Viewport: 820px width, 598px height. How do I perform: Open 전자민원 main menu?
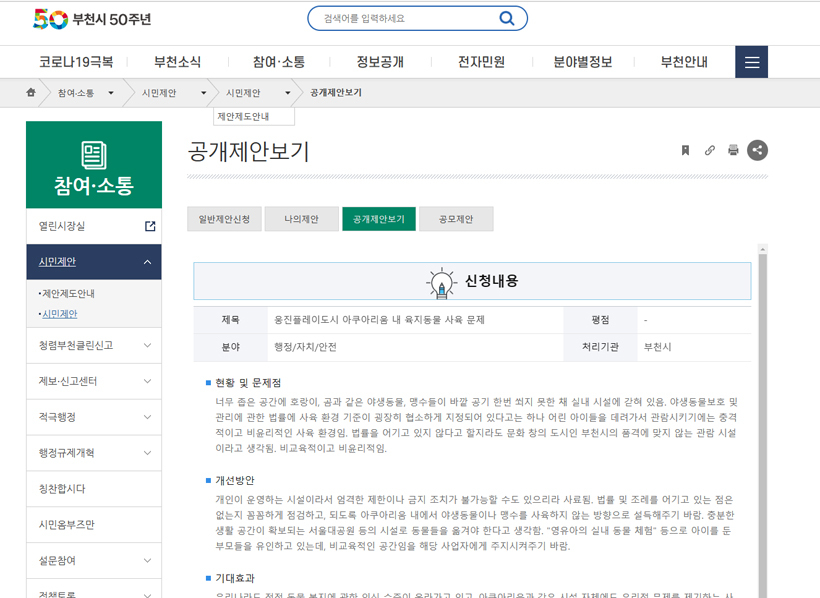(x=481, y=62)
